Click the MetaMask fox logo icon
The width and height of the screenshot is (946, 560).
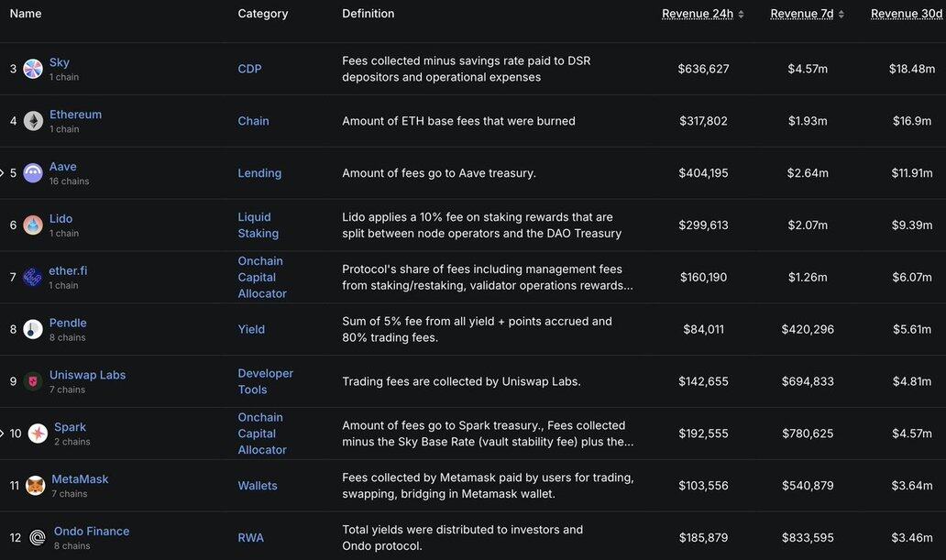click(x=36, y=485)
